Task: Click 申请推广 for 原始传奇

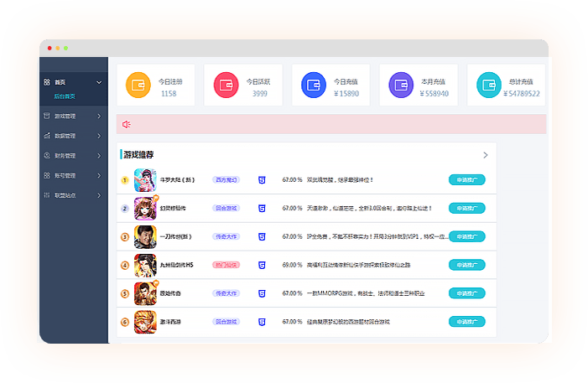Action: (467, 293)
